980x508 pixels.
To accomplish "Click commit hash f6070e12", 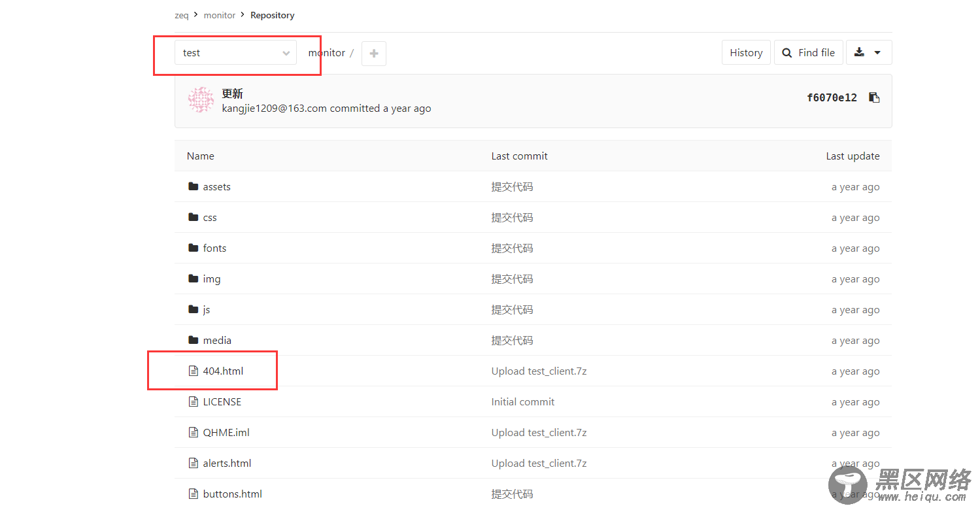I will [832, 97].
